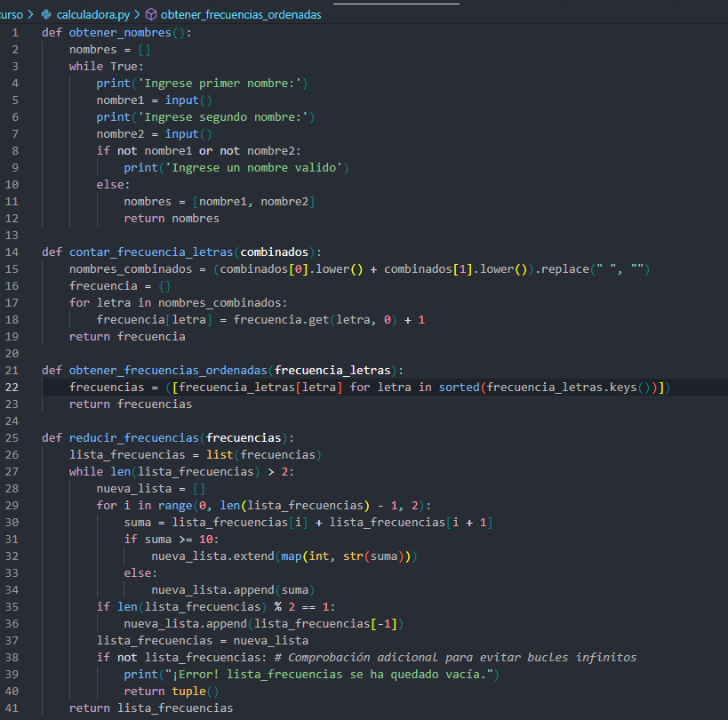728x720 pixels.
Task: Click parameter combinados on line 14
Action: (x=274, y=252)
